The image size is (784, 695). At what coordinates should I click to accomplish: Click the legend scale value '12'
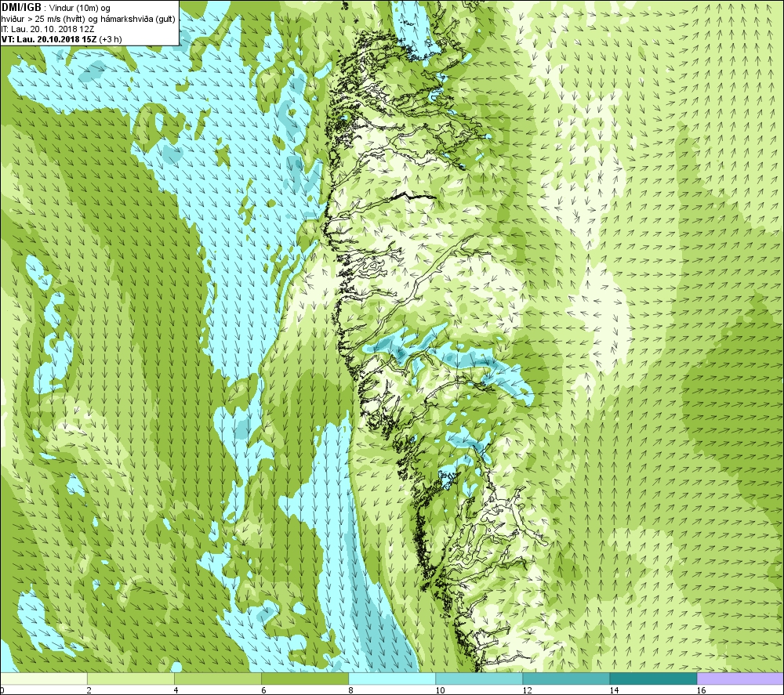coord(527,690)
